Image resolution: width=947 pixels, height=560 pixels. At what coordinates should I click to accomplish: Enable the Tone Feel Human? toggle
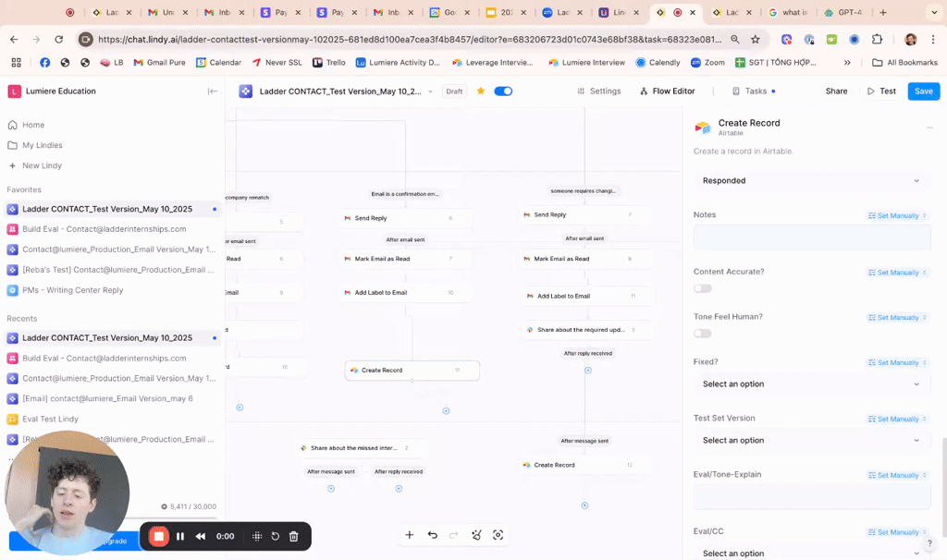[703, 334]
